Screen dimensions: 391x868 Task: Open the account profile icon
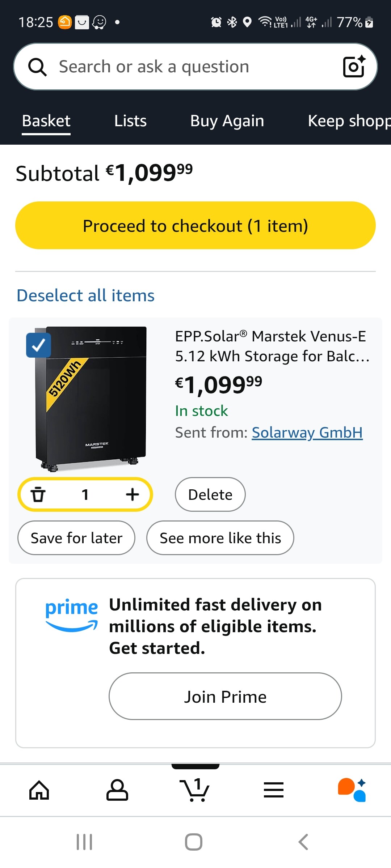pyautogui.click(x=117, y=790)
